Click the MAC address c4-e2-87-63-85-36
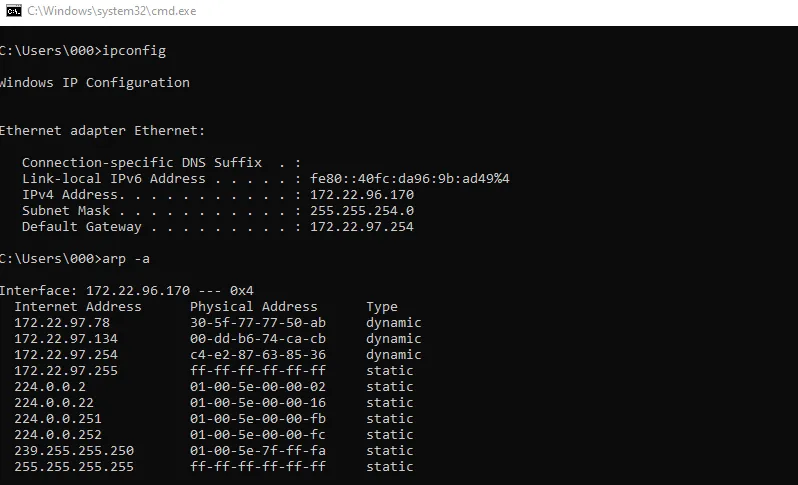Image resolution: width=798 pixels, height=485 pixels. pyautogui.click(x=258, y=354)
